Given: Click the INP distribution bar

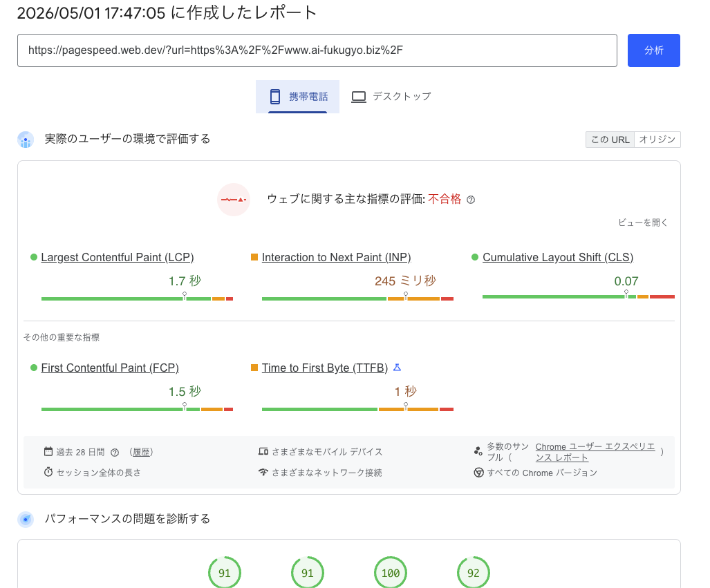Looking at the screenshot, I should tap(357, 298).
